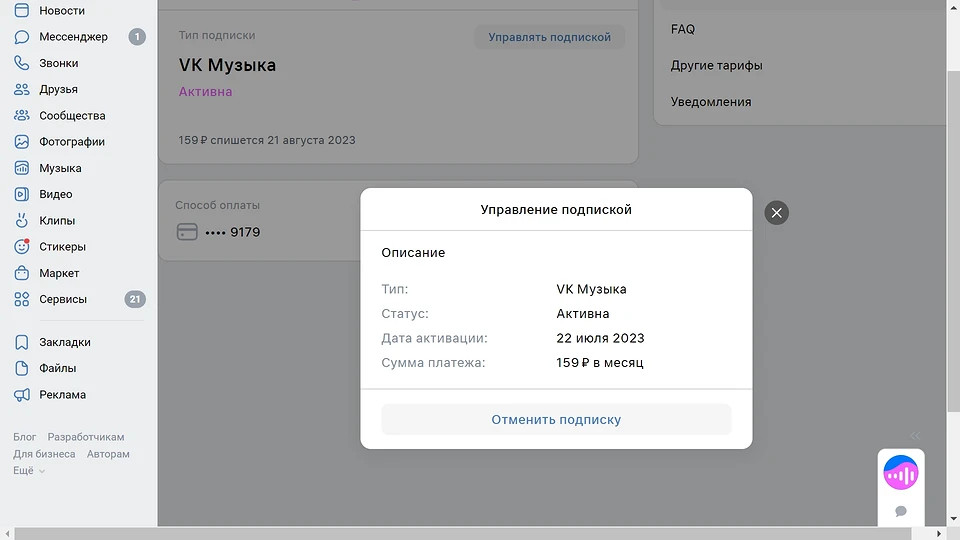The width and height of the screenshot is (960, 540).
Task: Click the Clips hand icon
Action: coord(22,221)
